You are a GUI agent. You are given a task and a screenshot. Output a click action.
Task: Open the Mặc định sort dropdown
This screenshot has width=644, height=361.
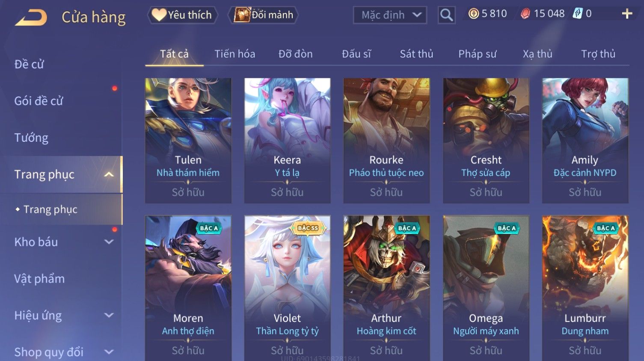(x=390, y=15)
